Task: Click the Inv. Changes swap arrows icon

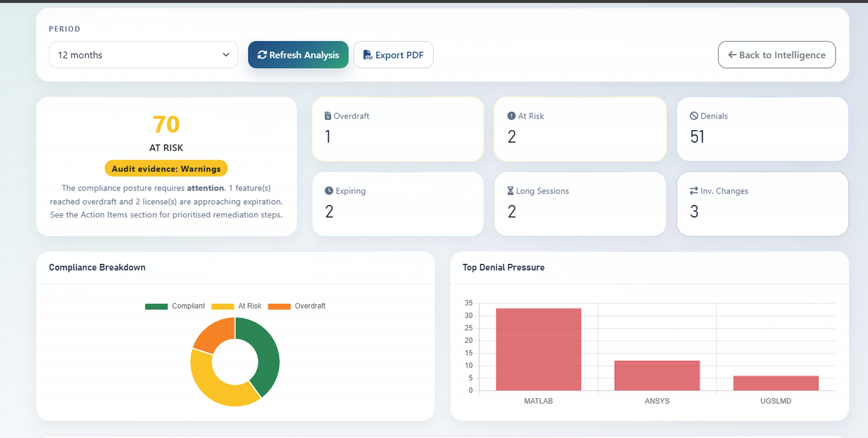Action: (x=694, y=190)
